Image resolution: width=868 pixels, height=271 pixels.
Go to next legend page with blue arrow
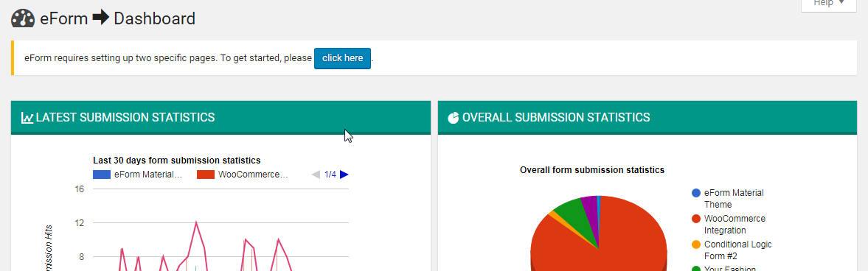point(344,175)
